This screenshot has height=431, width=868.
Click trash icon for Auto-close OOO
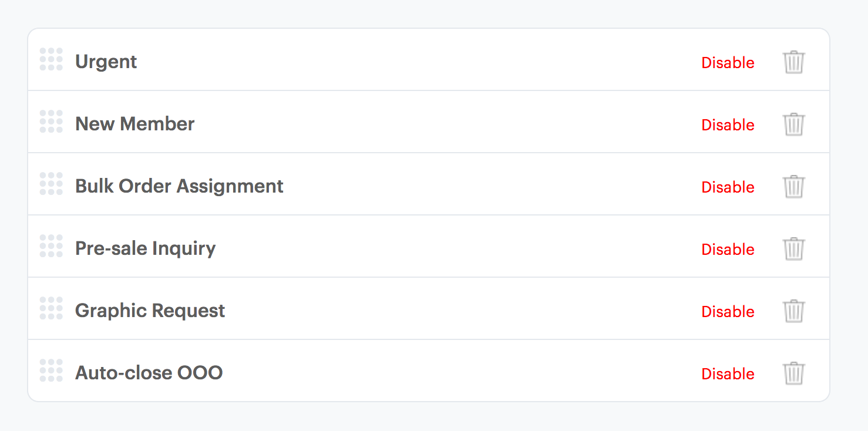pyautogui.click(x=794, y=373)
